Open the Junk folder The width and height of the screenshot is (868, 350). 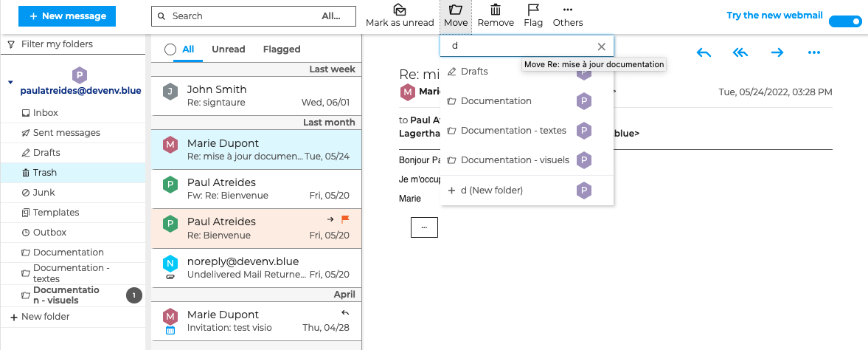click(73, 193)
